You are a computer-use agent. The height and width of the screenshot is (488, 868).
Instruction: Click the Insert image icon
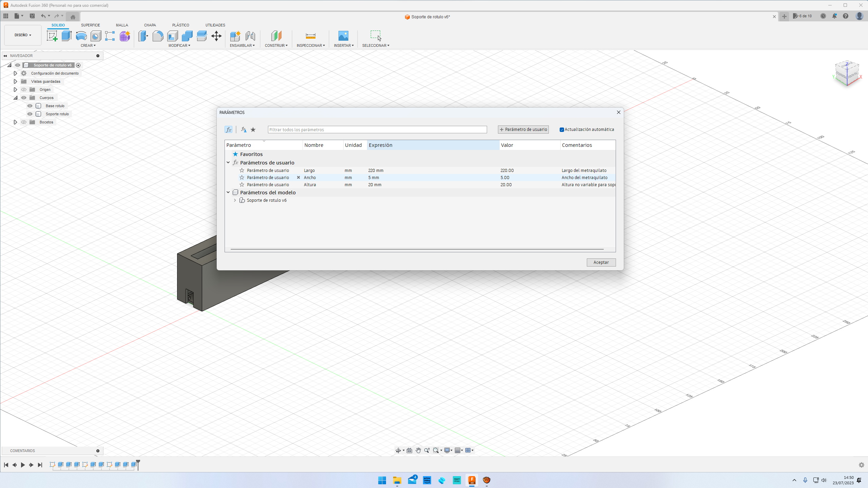tap(343, 36)
